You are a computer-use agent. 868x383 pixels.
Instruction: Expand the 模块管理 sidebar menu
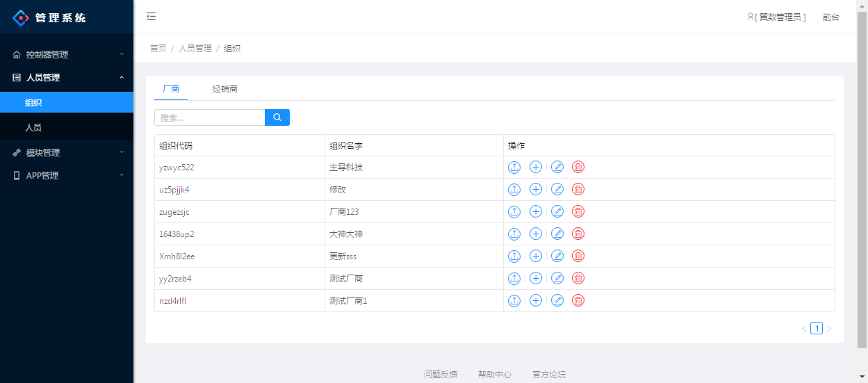pos(67,153)
